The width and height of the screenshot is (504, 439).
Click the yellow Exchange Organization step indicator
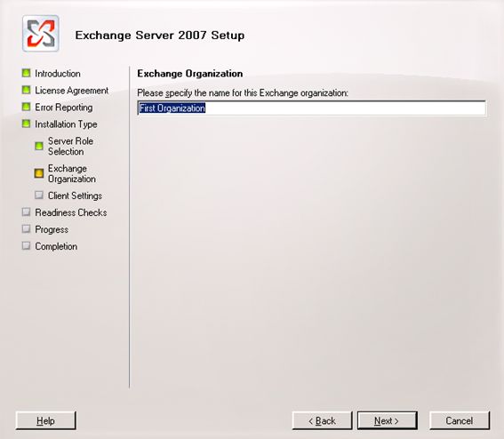click(x=39, y=173)
